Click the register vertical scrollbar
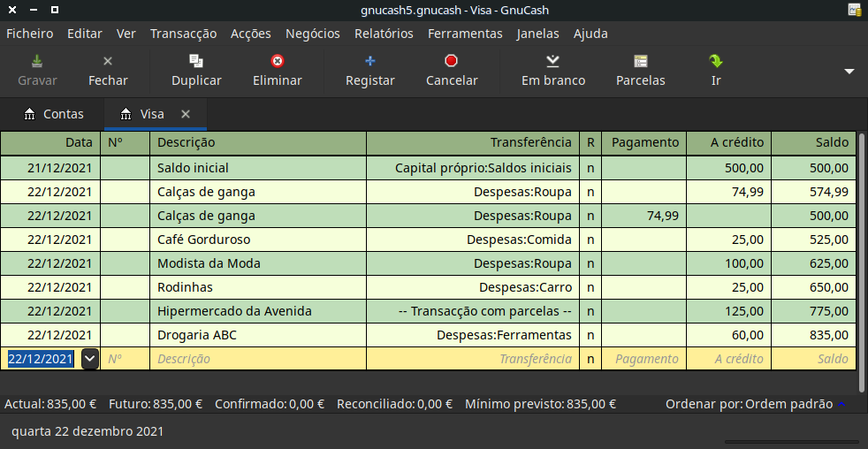 pos(862,256)
